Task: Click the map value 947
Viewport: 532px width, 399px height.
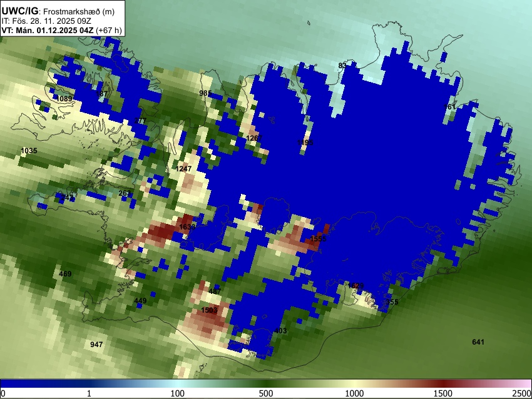Action: point(96,345)
